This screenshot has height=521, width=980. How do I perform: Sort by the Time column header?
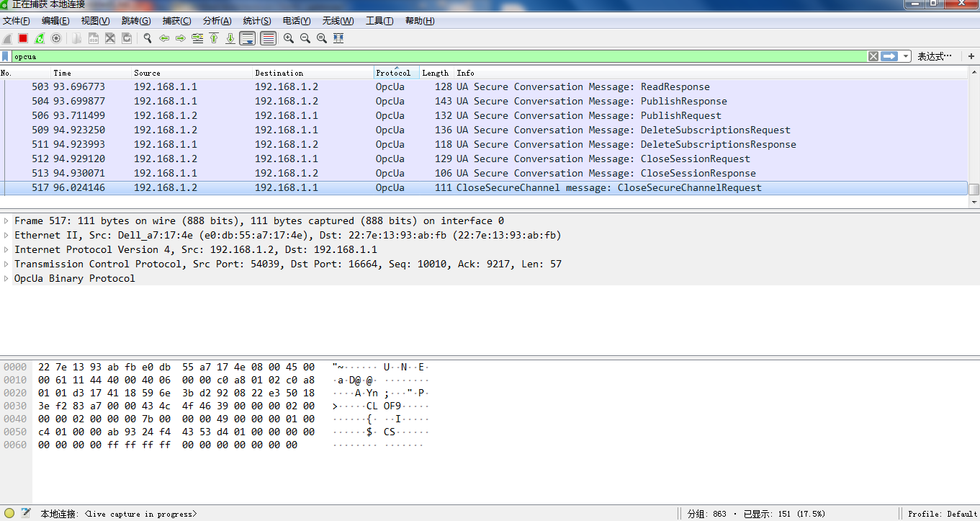click(x=91, y=73)
